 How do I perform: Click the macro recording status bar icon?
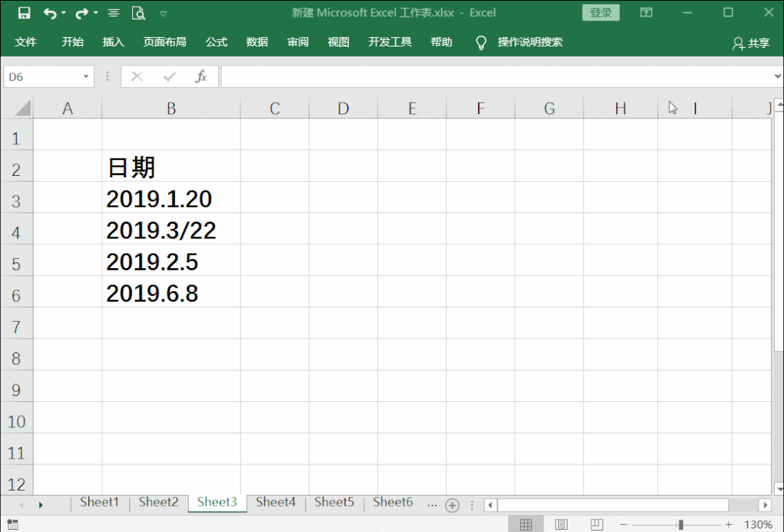point(12,525)
